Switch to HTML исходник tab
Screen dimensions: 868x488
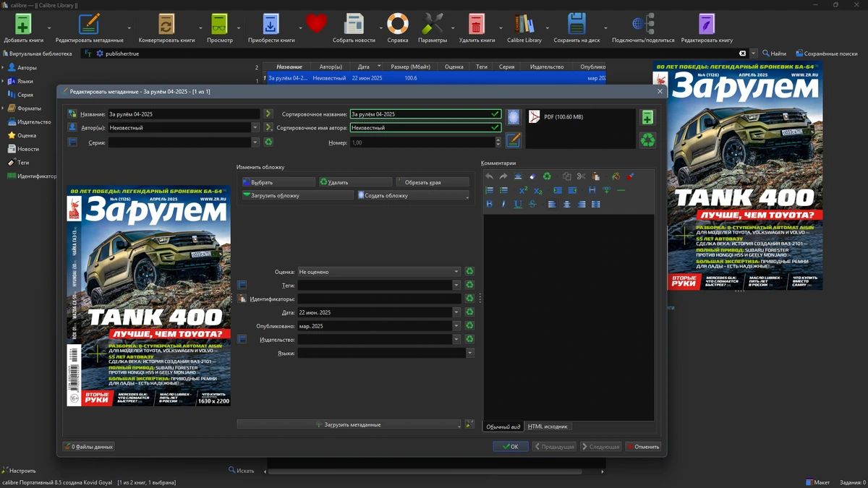pos(548,427)
